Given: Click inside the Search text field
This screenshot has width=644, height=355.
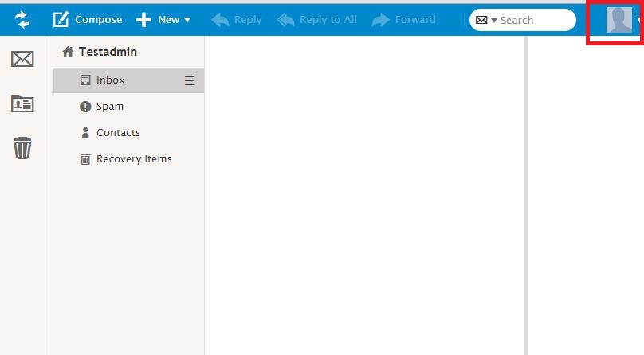Looking at the screenshot, I should tap(532, 20).
